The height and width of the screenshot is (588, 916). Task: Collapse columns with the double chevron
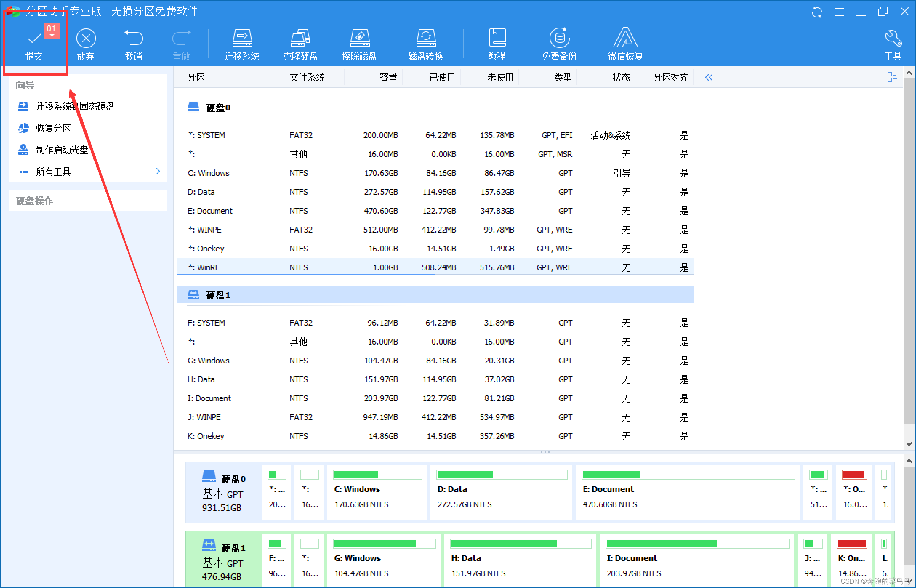click(x=709, y=77)
